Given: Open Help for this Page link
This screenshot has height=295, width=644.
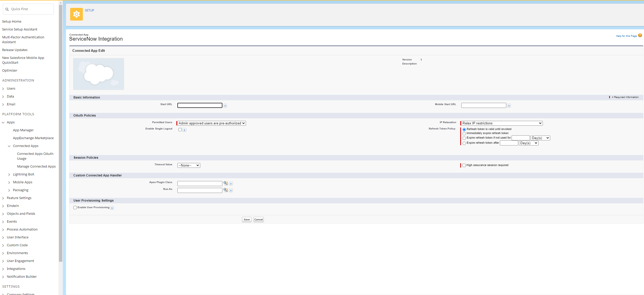Looking at the screenshot, I should [626, 36].
